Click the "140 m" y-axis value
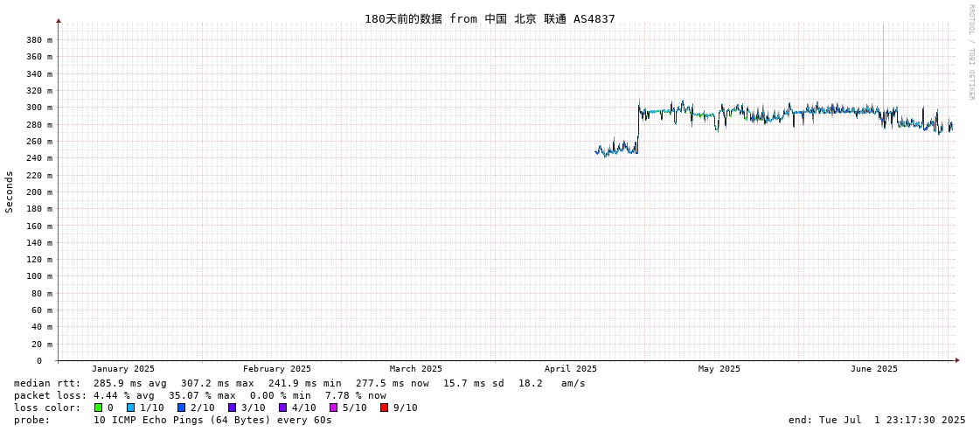 39,242
